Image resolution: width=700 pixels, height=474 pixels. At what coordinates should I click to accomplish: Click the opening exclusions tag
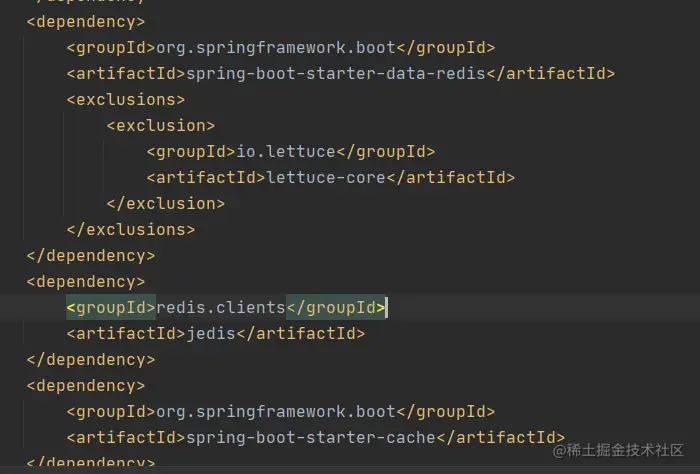125,100
